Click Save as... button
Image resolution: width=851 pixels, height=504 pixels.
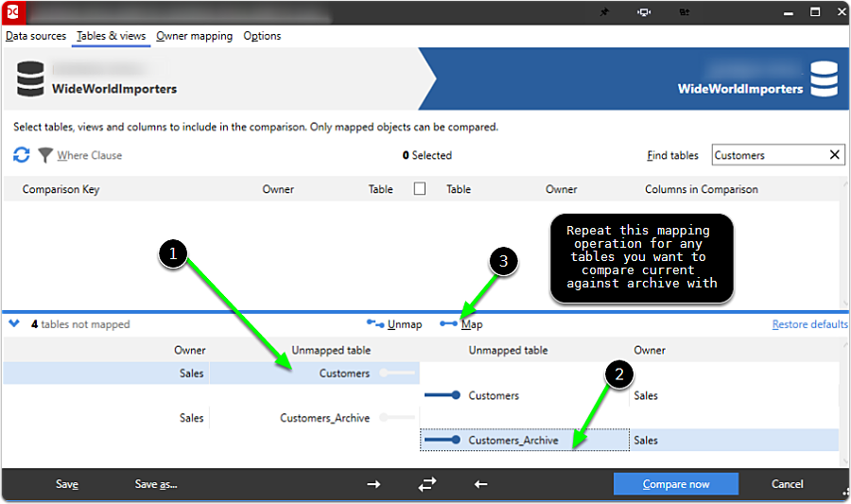(156, 484)
